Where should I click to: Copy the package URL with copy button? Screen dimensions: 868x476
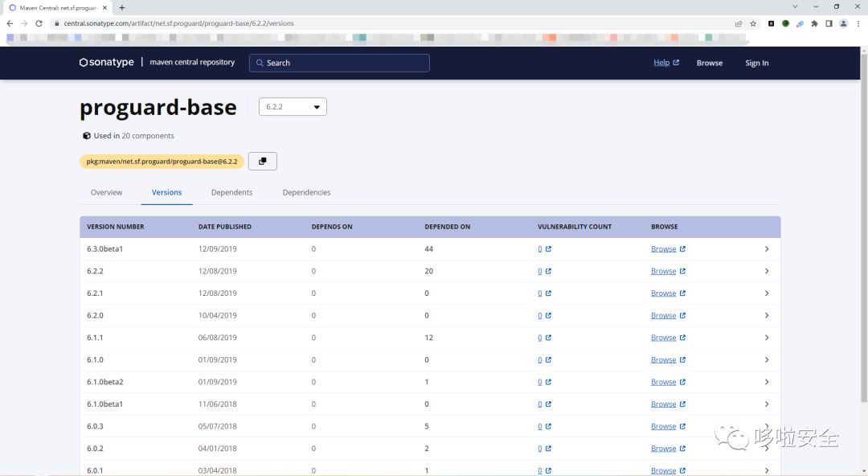(262, 162)
